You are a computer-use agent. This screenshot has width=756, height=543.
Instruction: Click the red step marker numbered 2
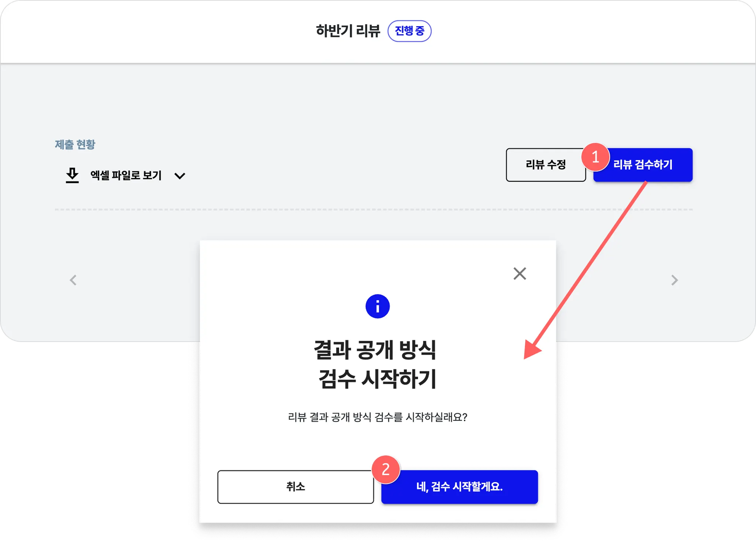pyautogui.click(x=385, y=469)
